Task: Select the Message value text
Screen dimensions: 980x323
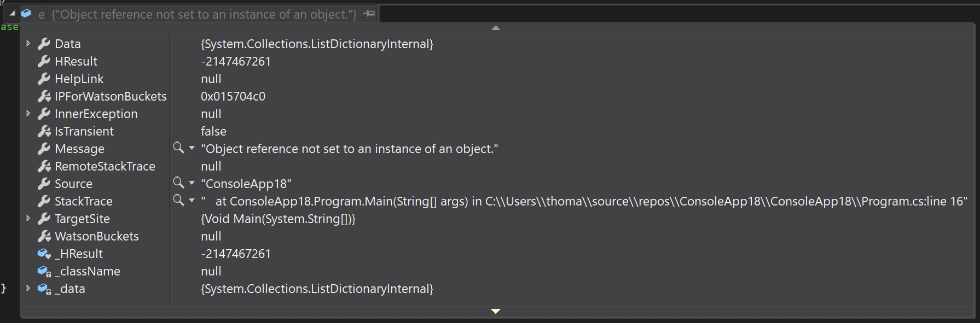Action: (x=350, y=148)
